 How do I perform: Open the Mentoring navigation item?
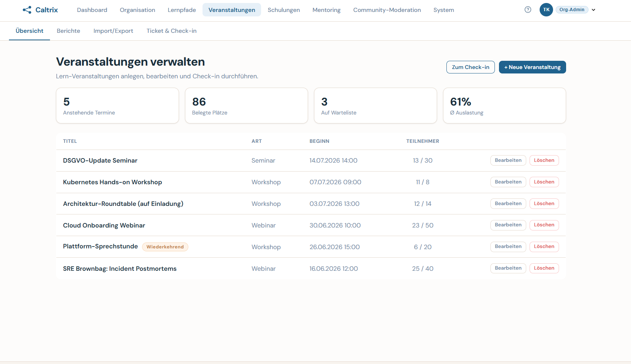click(326, 10)
